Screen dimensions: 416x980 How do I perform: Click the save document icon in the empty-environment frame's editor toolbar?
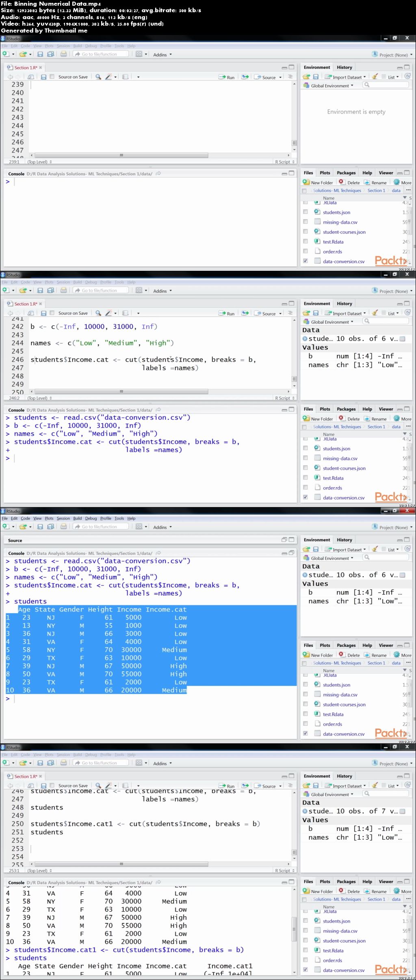point(43,76)
